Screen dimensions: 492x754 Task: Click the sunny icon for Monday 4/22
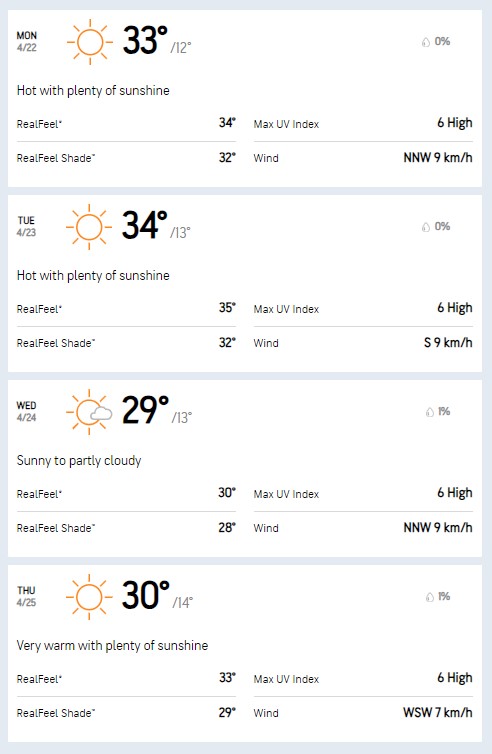(x=90, y=42)
